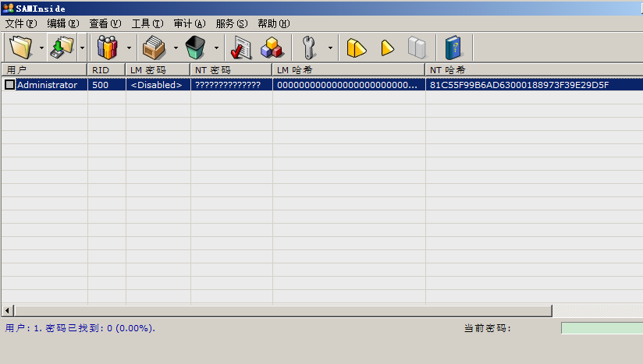Expand the trash bin dropdown arrow
Image resolution: width=643 pixels, height=364 pixels.
(216, 48)
